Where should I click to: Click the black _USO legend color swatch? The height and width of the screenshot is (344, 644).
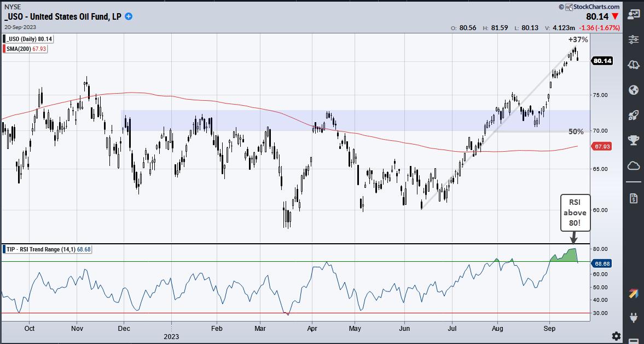tap(3, 39)
